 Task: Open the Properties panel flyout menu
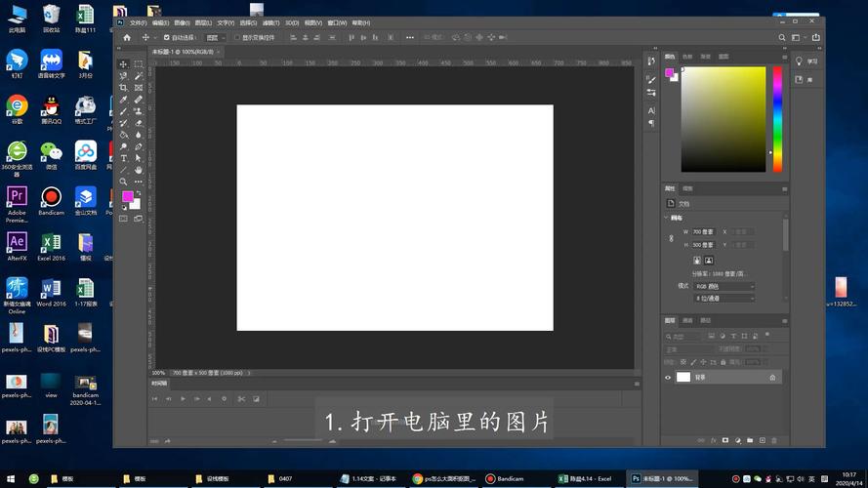[784, 189]
